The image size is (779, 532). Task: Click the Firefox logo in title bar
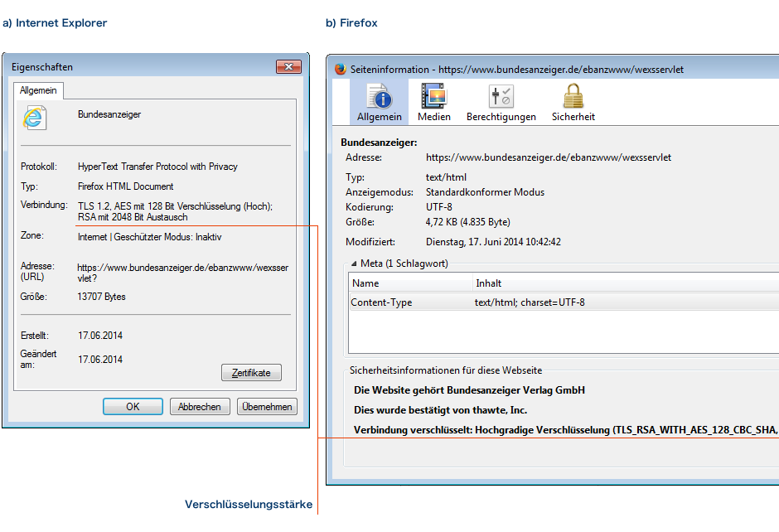point(341,70)
